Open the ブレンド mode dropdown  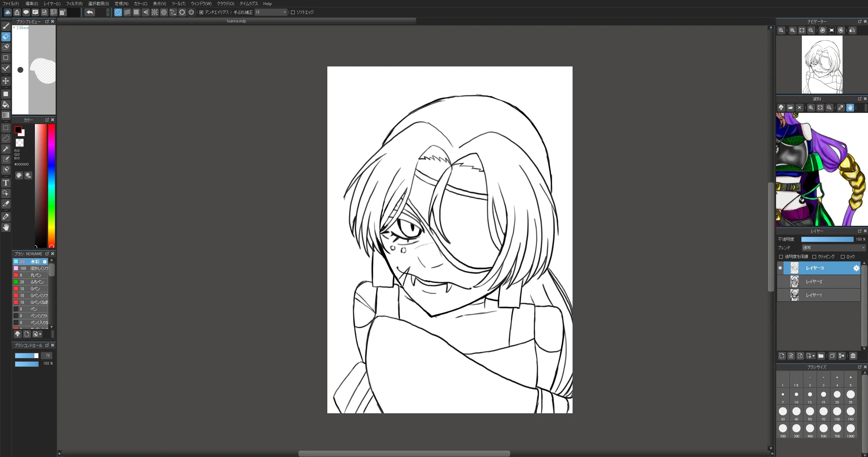pyautogui.click(x=834, y=248)
